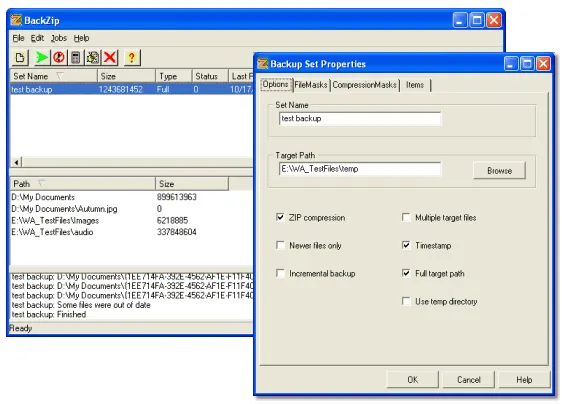
Task: Click the size value 899613963
Action: point(177,197)
